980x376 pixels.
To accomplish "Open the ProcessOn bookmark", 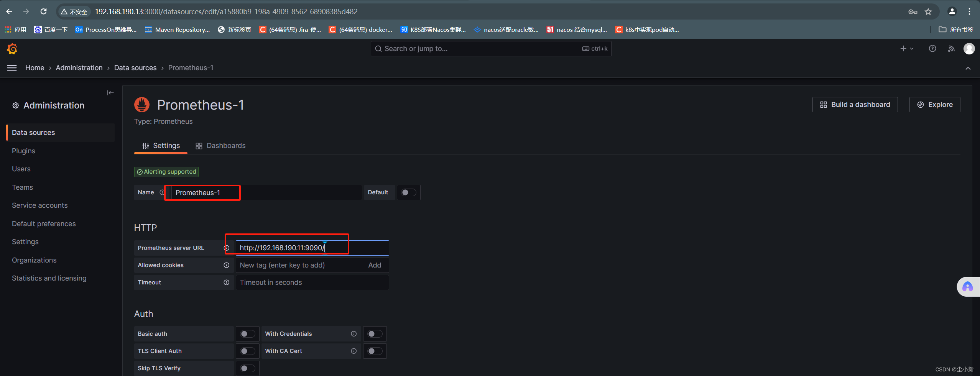I will tap(106, 30).
